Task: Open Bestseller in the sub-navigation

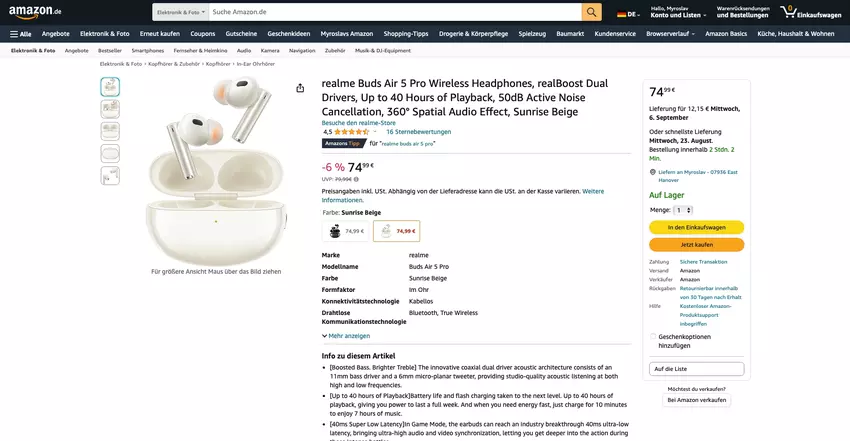Action: point(110,50)
